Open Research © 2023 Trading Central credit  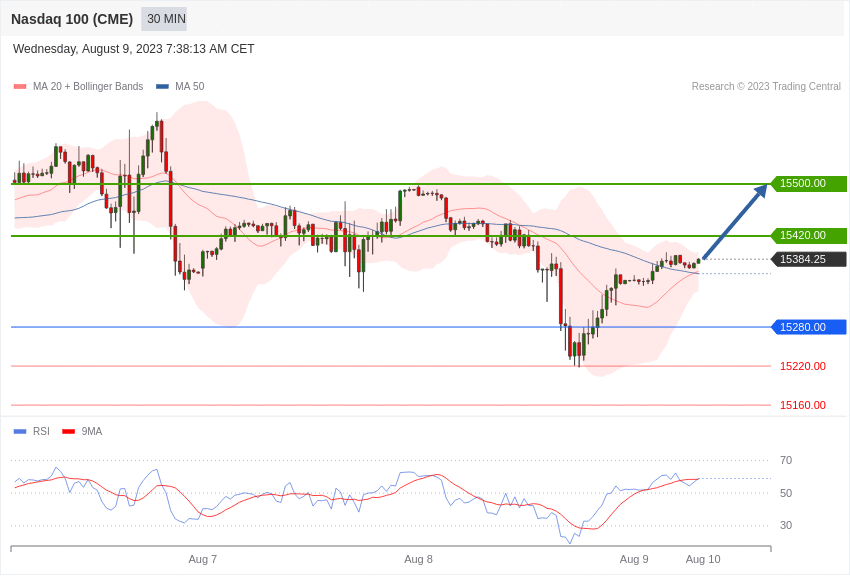[x=766, y=86]
